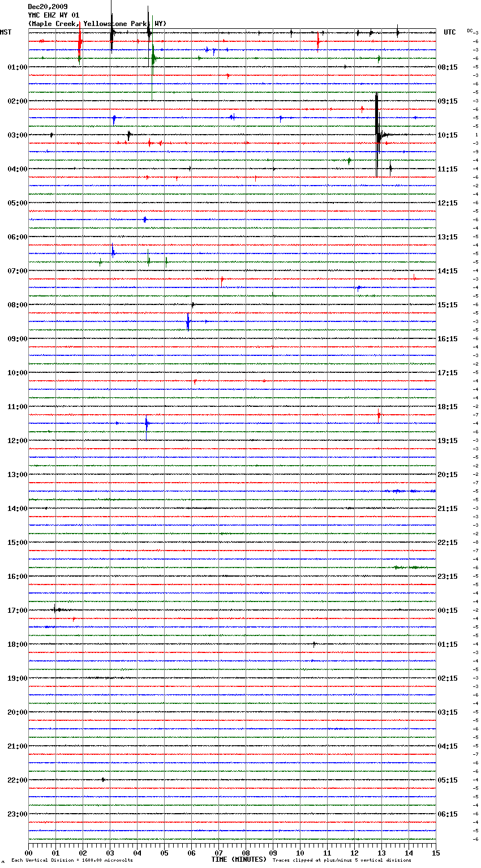The height and width of the screenshot is (868, 481).
Task: Click the date header Dec20,2009
Action: pyautogui.click(x=48, y=7)
